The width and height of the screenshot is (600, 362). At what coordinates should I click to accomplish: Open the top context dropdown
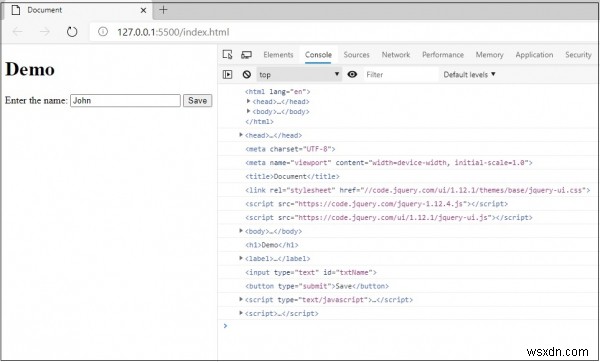299,75
